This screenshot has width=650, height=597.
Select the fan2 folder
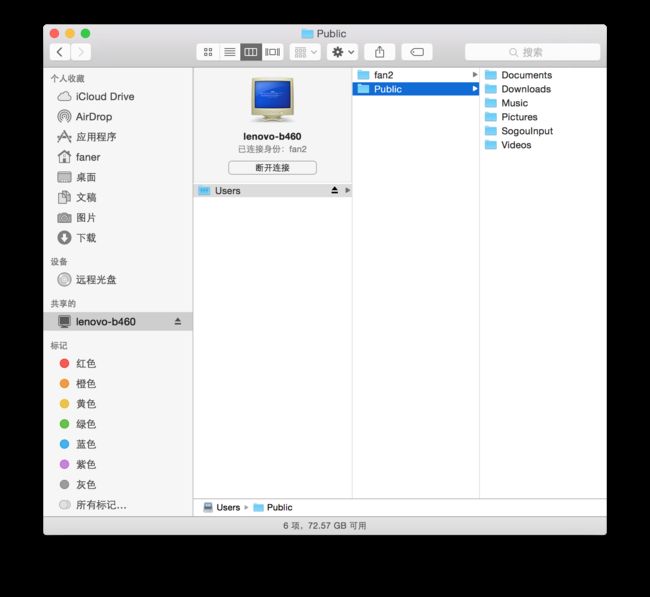click(416, 75)
